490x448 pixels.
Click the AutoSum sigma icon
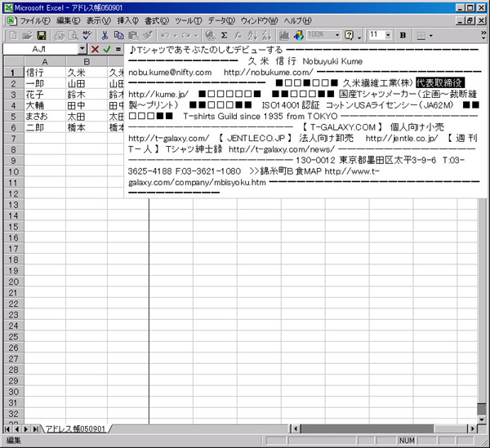(x=224, y=35)
